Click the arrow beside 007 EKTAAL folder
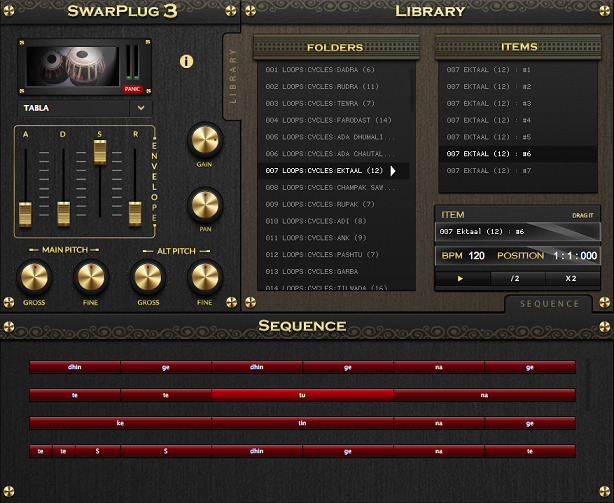The image size is (614, 503). tap(393, 171)
